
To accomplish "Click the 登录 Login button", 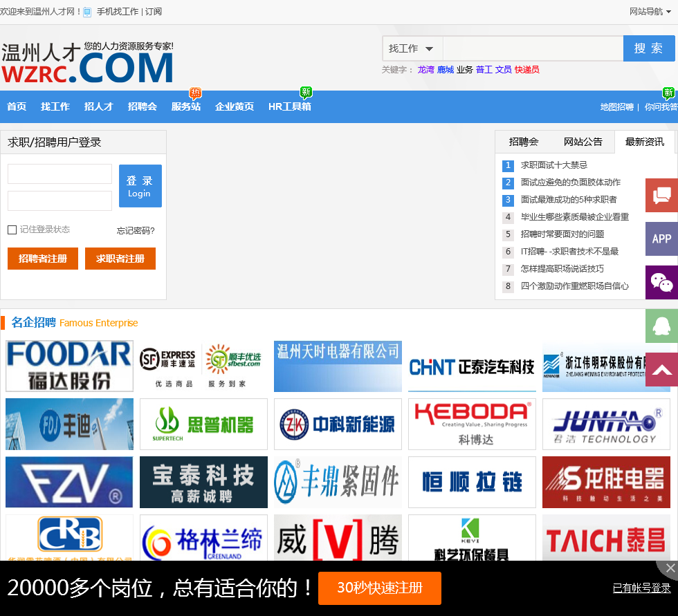I will click(x=140, y=186).
